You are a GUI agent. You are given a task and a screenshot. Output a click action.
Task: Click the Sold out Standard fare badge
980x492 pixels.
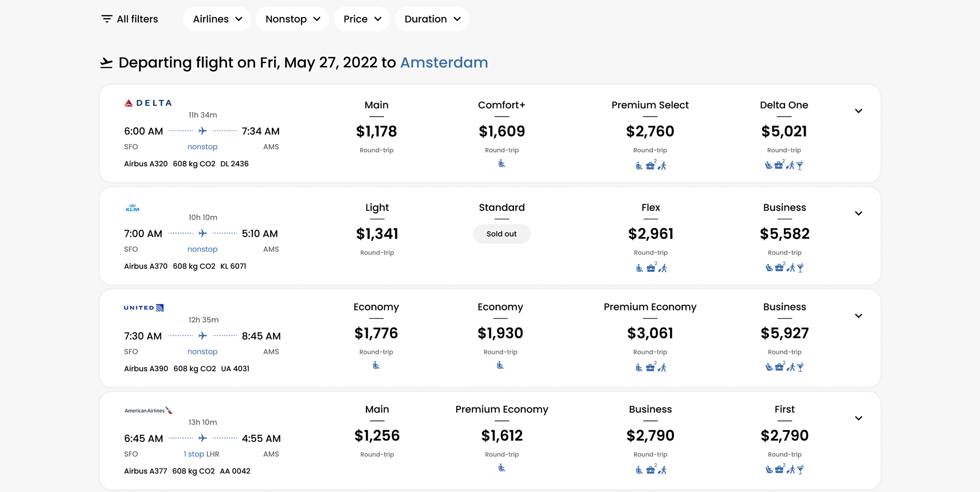pyautogui.click(x=501, y=234)
